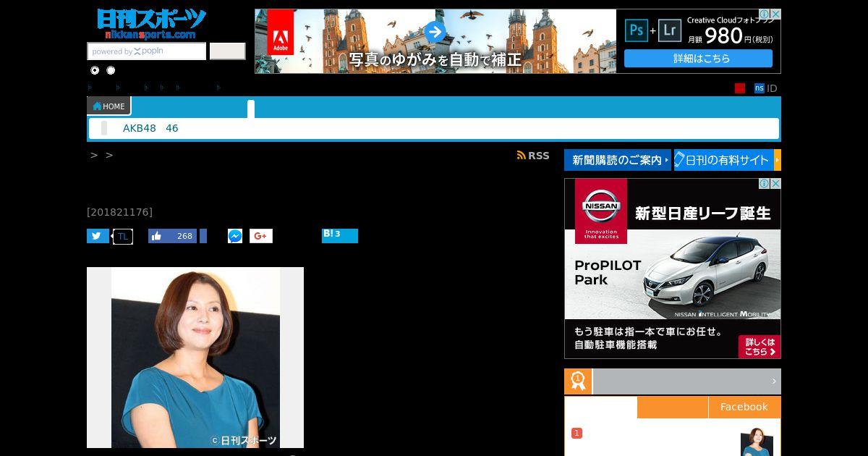Open the HOME tab
This screenshot has width=868, height=456.
click(109, 106)
